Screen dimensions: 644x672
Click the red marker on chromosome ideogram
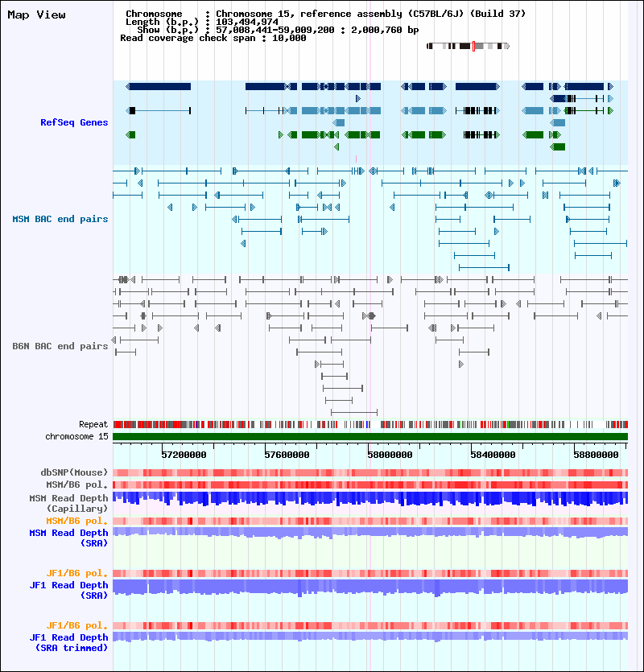[x=473, y=46]
